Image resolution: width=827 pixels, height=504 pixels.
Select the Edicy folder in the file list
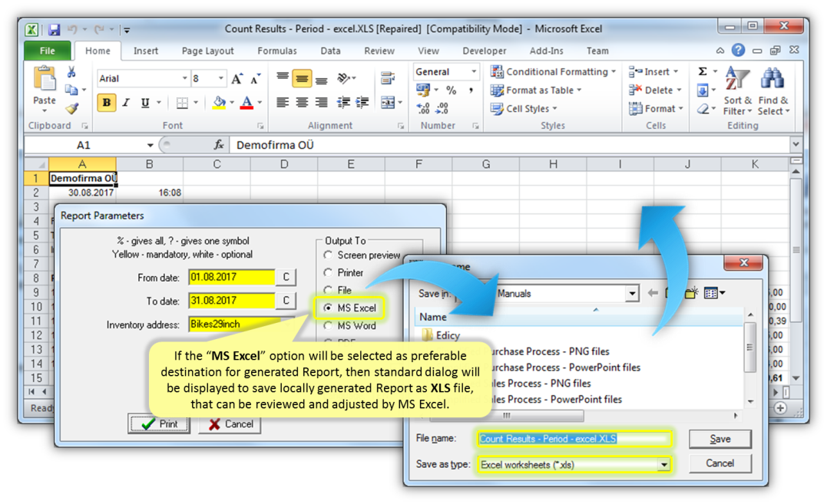441,335
